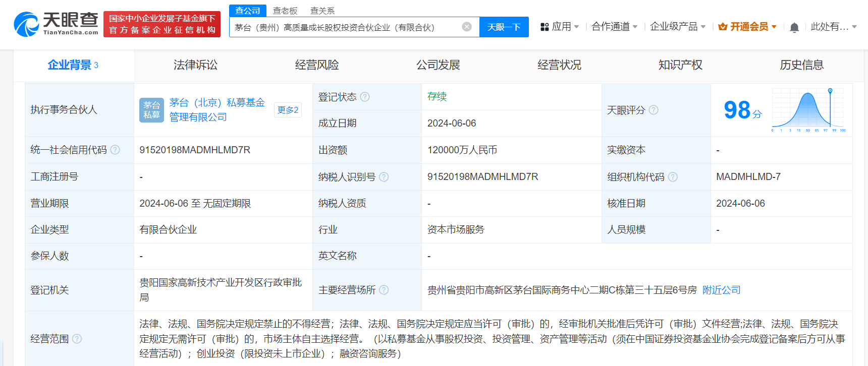Click the 英文名称 label
868x366 pixels.
[x=338, y=256]
